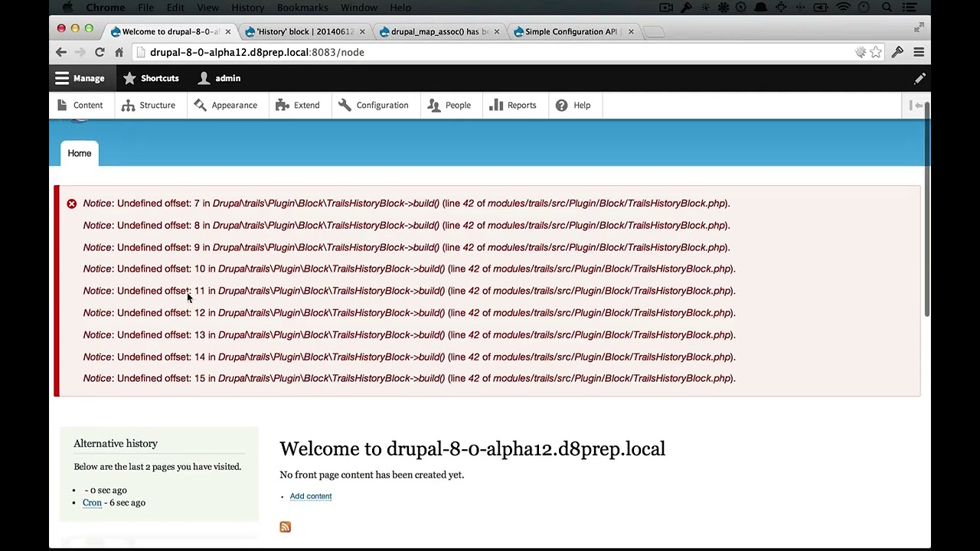Open the Notification Center list icon
Image resolution: width=980 pixels, height=551 pixels.
click(x=910, y=8)
